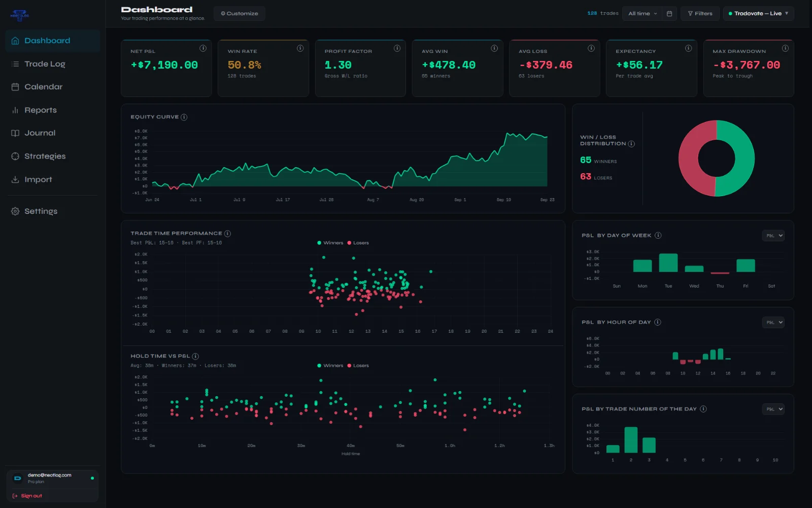Open the Calendar section
Viewport: 812px width, 508px height.
pyautogui.click(x=53, y=87)
